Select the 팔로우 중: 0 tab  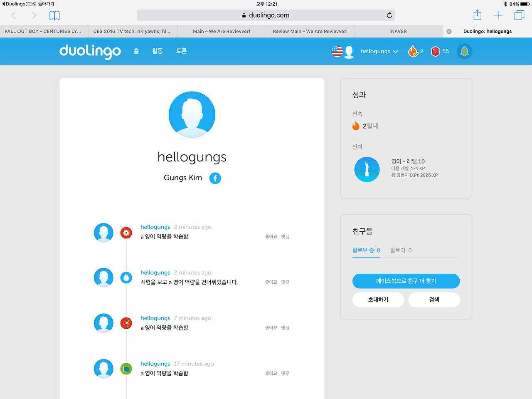(x=366, y=250)
